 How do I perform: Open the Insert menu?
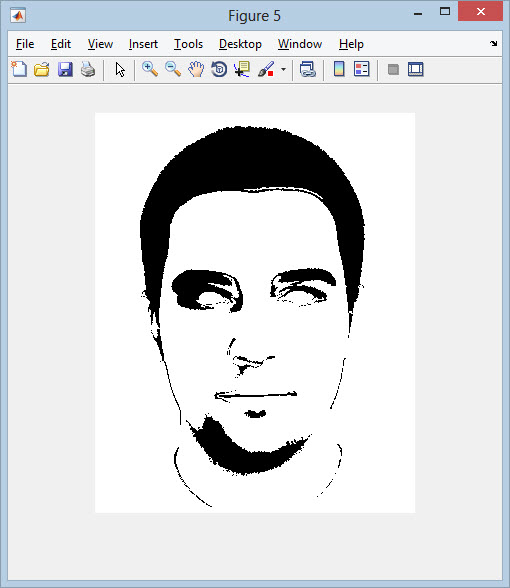(143, 44)
